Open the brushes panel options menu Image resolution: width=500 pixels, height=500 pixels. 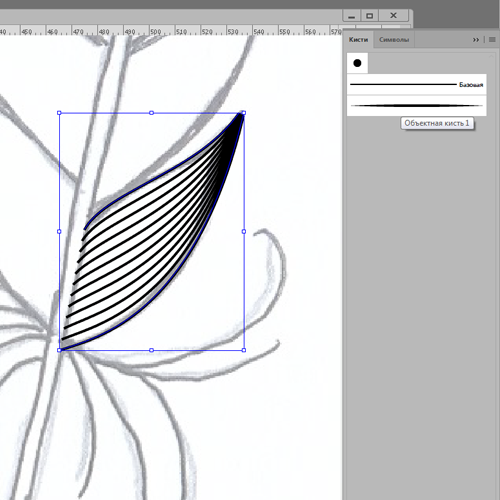(492, 40)
